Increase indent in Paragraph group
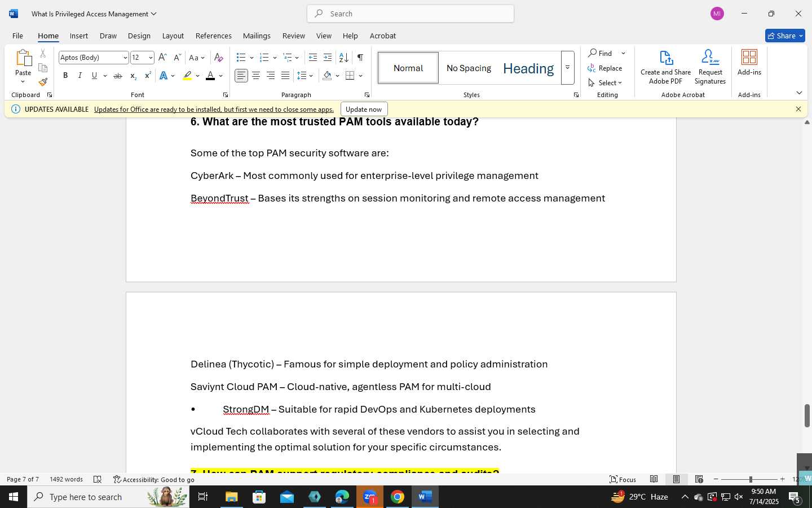This screenshot has height=508, width=812. pos(328,58)
